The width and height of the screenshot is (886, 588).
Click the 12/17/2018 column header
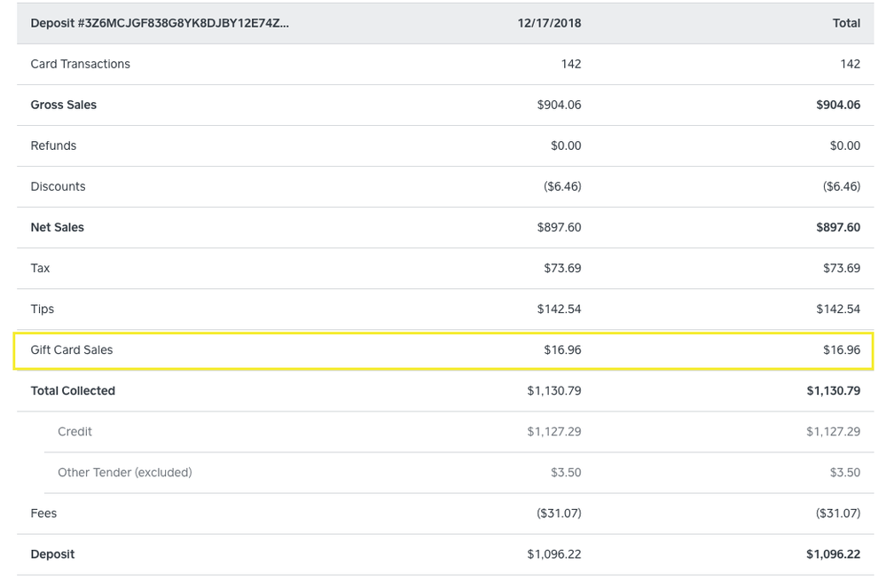[x=549, y=23]
